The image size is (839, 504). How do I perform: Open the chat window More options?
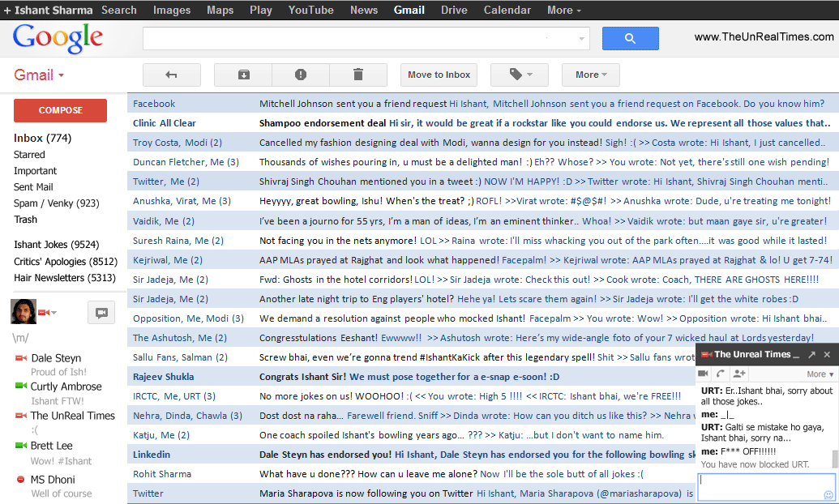(820, 374)
